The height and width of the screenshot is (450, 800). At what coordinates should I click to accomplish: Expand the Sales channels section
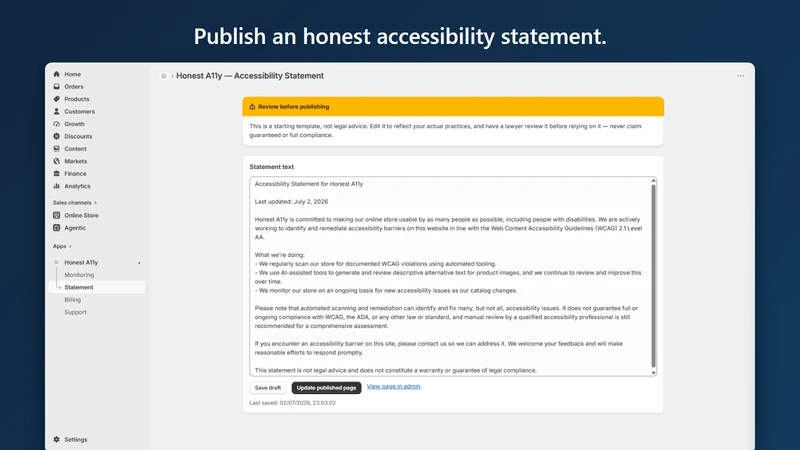click(x=74, y=203)
